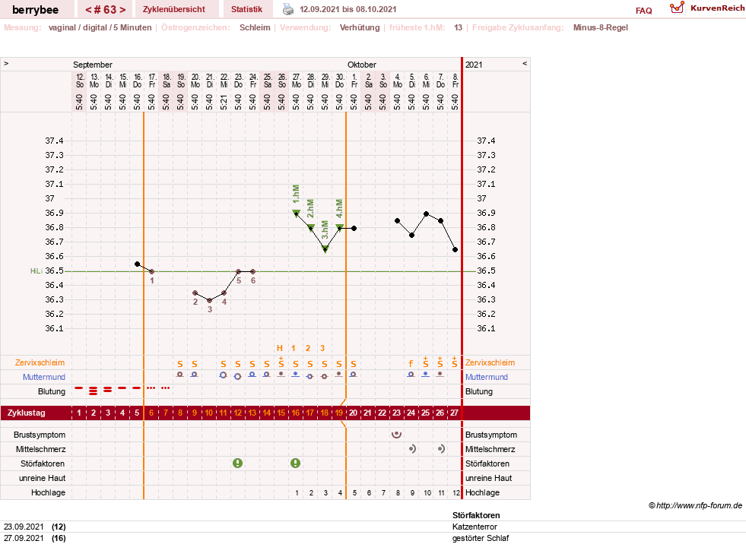Screen dimensions: 746x560
Task: Open the Zyklenübersicht tab
Action: (x=174, y=9)
